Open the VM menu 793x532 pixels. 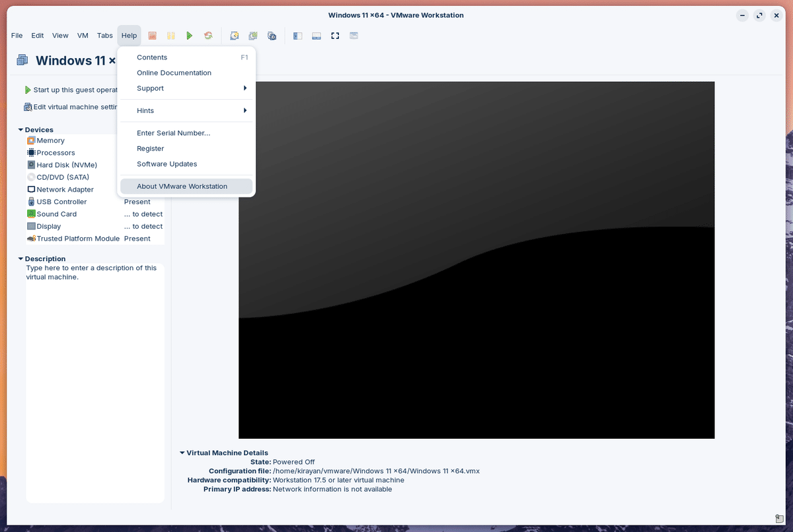point(83,36)
